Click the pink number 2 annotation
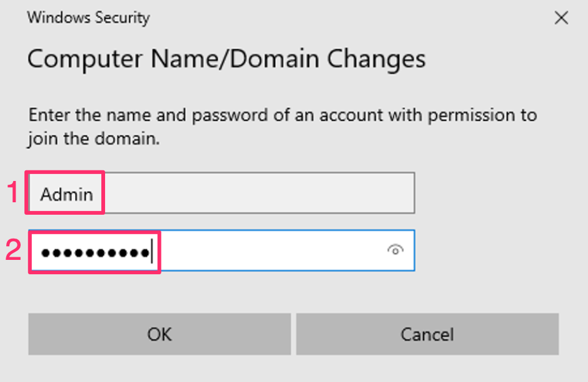This screenshot has height=382, width=588. click(x=14, y=250)
